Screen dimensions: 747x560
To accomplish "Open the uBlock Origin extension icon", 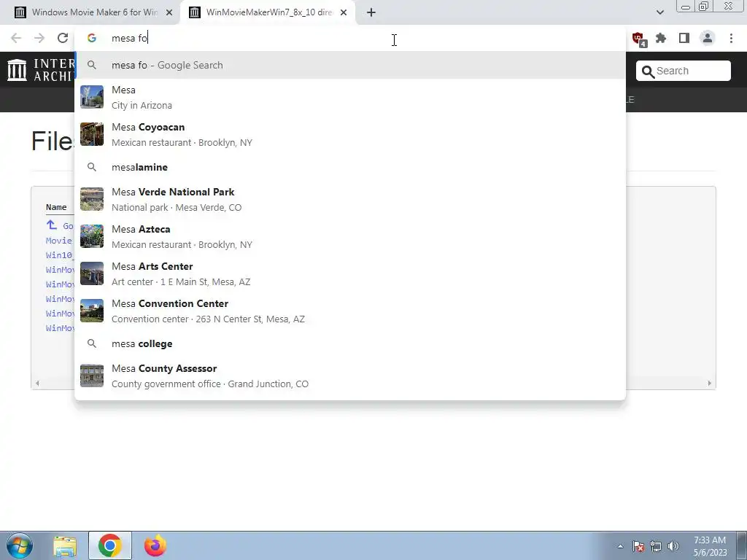I will point(638,39).
